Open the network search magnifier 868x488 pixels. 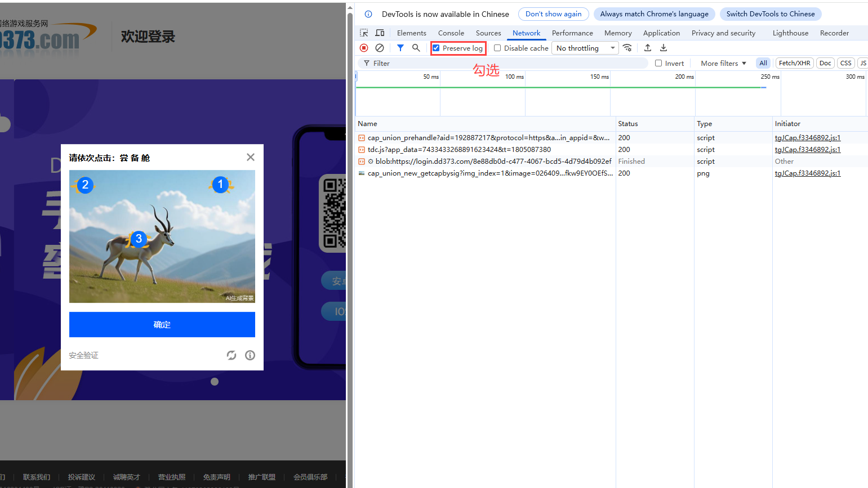[x=416, y=48]
